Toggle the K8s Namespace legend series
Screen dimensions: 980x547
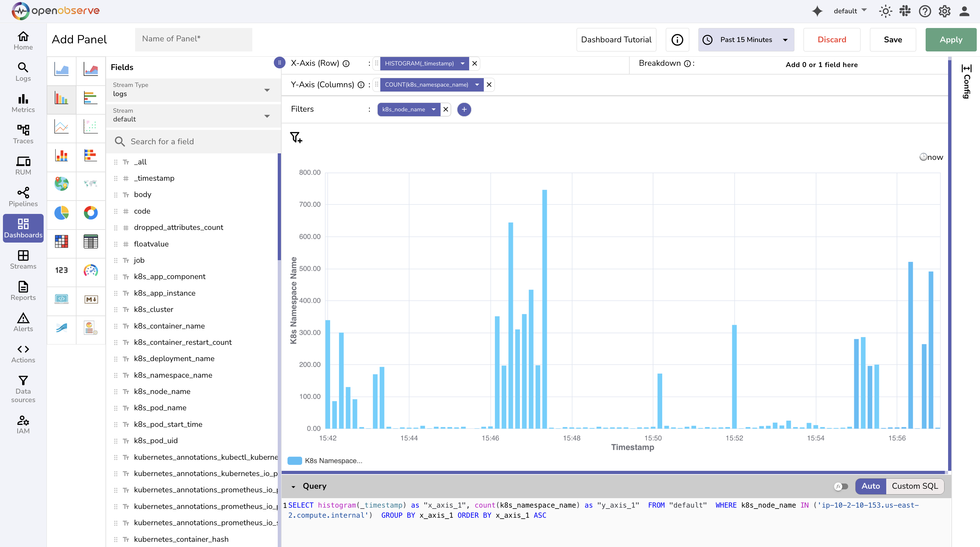pyautogui.click(x=325, y=461)
